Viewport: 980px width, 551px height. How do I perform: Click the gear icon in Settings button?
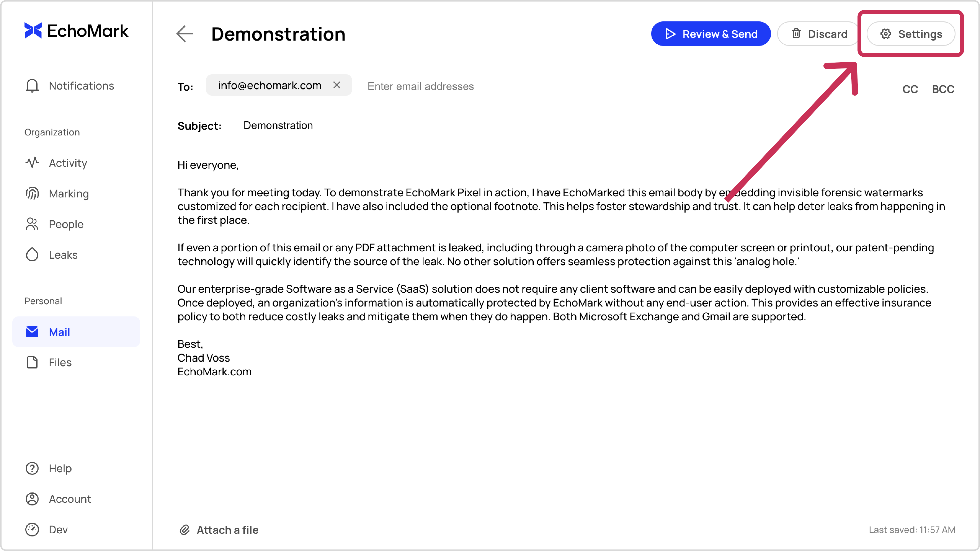[886, 34]
